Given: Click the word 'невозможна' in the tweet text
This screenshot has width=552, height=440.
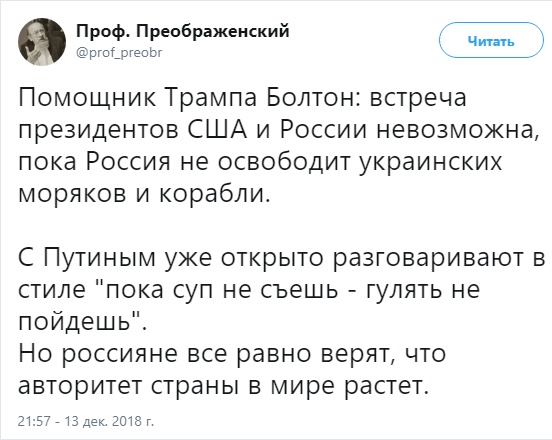Looking at the screenshot, I should coord(457,130).
